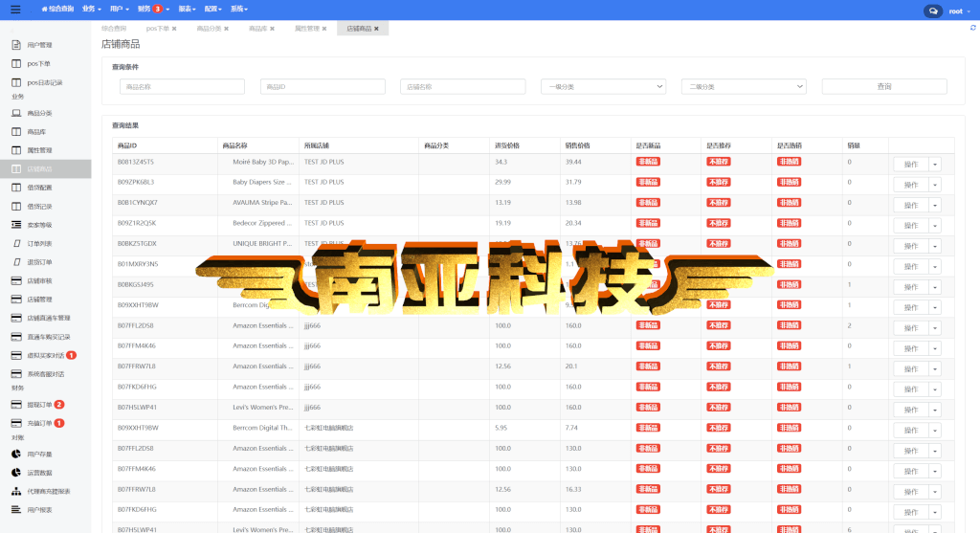
Task: Open 用户报表 lines icon in sidebar
Action: 16,510
